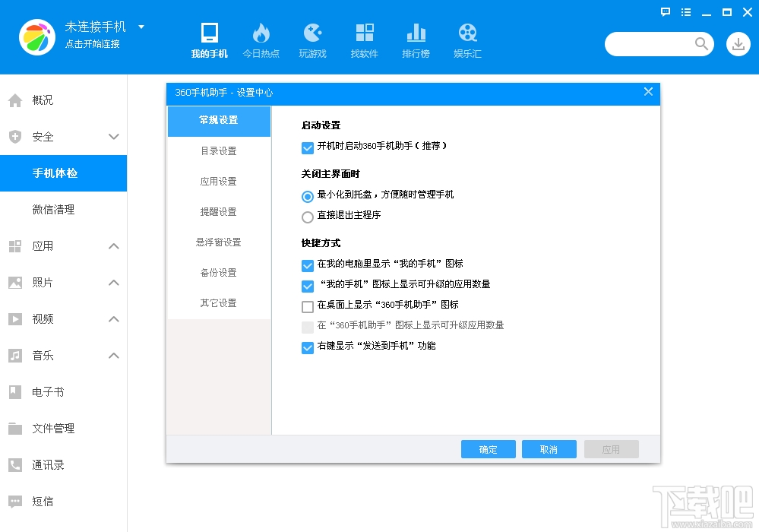This screenshot has height=532, width=759.
Task: Uncheck 开机时启动360手机助手 checkbox
Action: point(308,147)
